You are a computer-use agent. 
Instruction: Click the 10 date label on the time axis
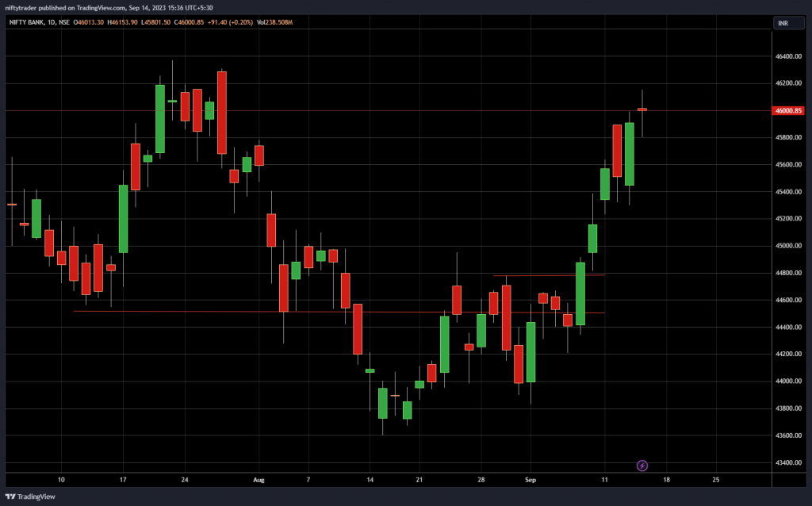point(61,480)
